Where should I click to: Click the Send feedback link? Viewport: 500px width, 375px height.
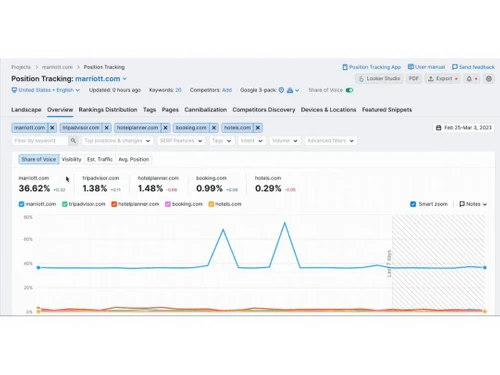tap(473, 67)
